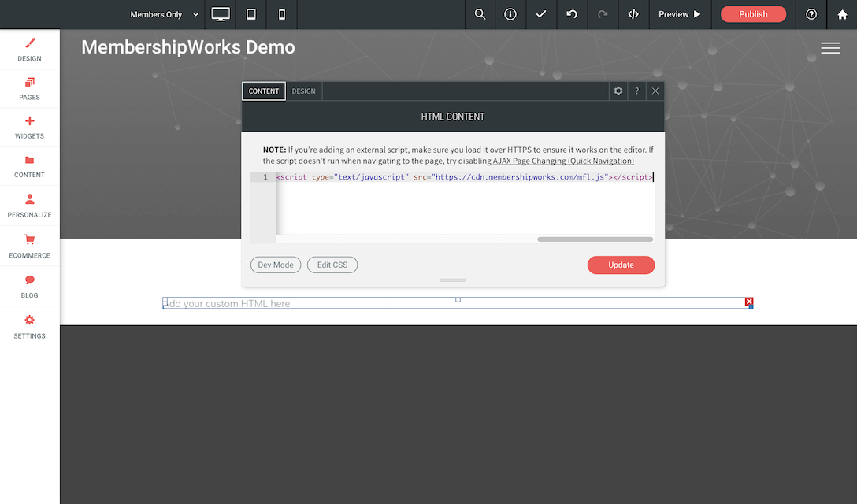Open the Widgets sidebar panel
The image size is (857, 504).
tap(29, 128)
